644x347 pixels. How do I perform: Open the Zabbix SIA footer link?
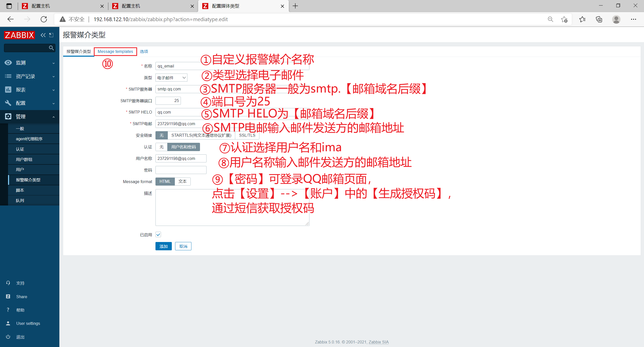point(379,342)
